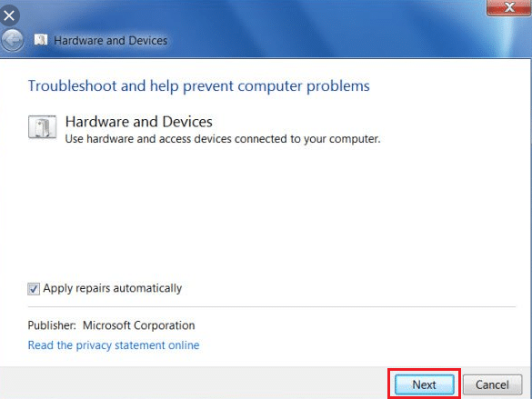The width and height of the screenshot is (532, 399).
Task: Click Next to start troubleshooting
Action: click(x=425, y=384)
